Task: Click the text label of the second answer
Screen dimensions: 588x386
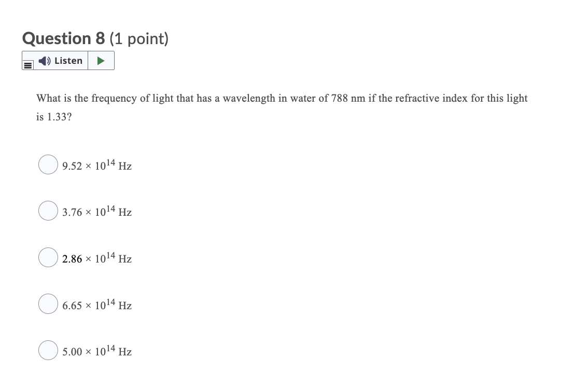Action: click(x=96, y=212)
